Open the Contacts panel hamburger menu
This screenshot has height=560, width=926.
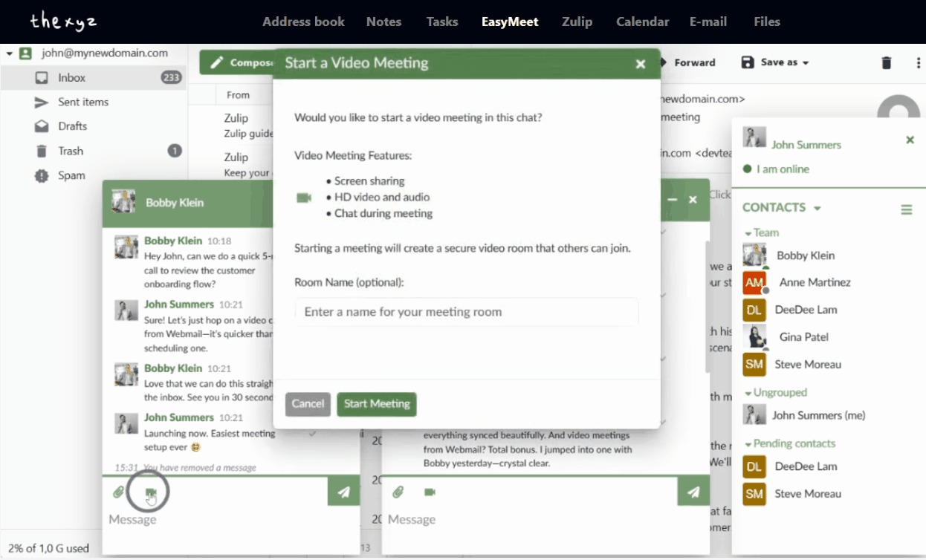click(907, 209)
